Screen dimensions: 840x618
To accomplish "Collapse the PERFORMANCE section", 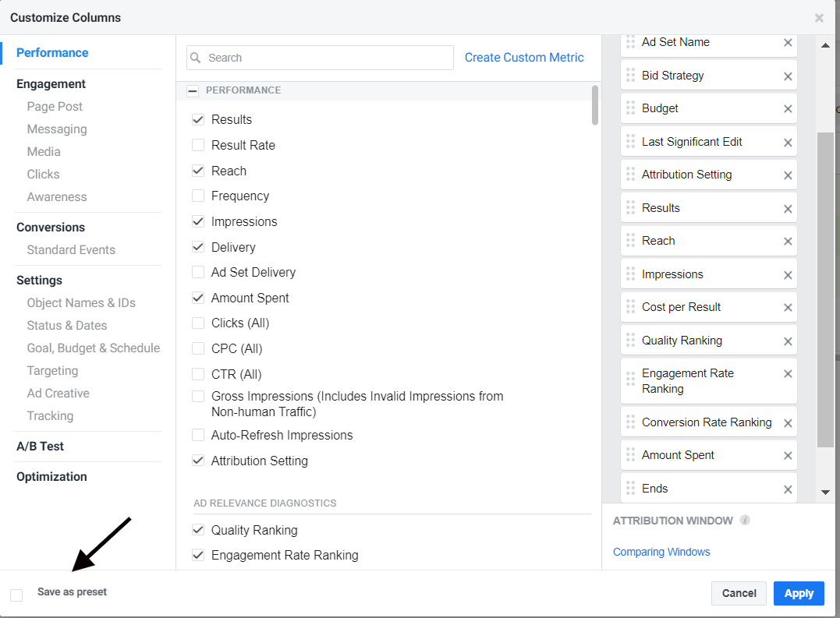I will (x=192, y=90).
